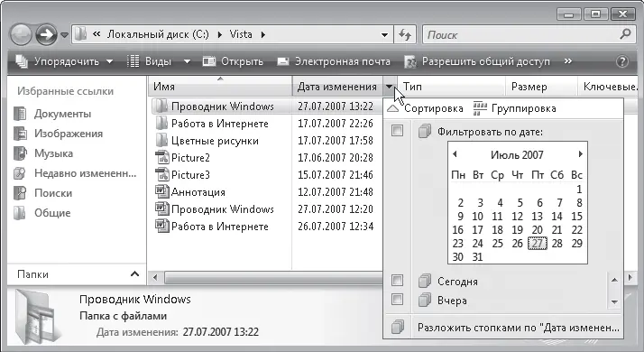Viewport: 644px width, 352px height.
Task: Click the stack icon beside Сегодня
Action: click(x=425, y=281)
